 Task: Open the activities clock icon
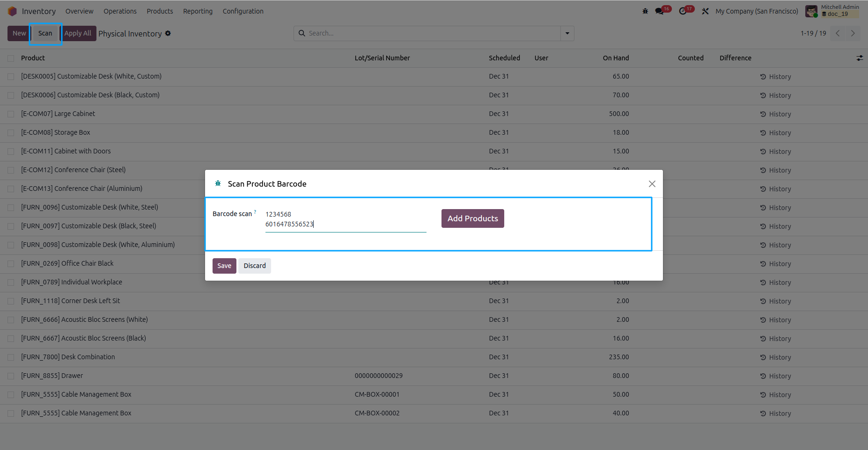click(683, 11)
